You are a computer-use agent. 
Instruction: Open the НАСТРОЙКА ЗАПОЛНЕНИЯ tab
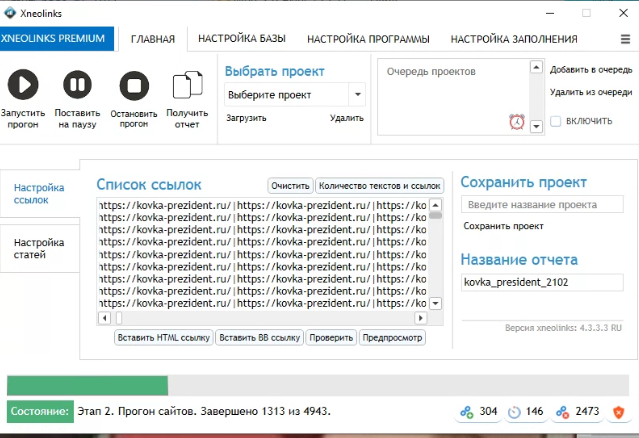514,39
